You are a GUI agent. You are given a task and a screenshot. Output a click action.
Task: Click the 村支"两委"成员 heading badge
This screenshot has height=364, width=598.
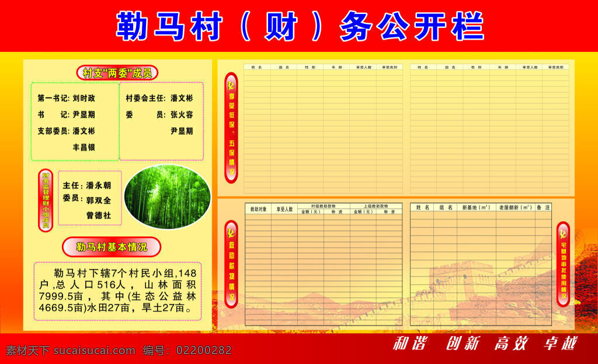point(117,73)
